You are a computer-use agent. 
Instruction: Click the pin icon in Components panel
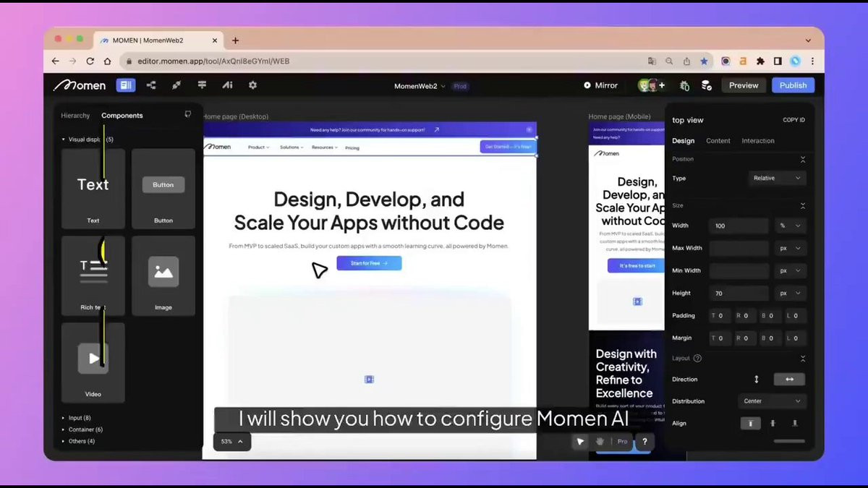tap(188, 114)
